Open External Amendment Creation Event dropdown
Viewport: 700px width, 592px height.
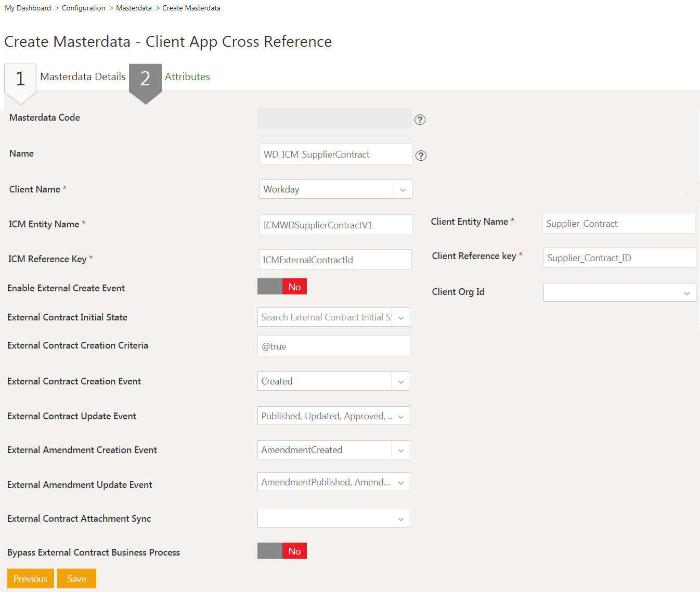[x=400, y=450]
